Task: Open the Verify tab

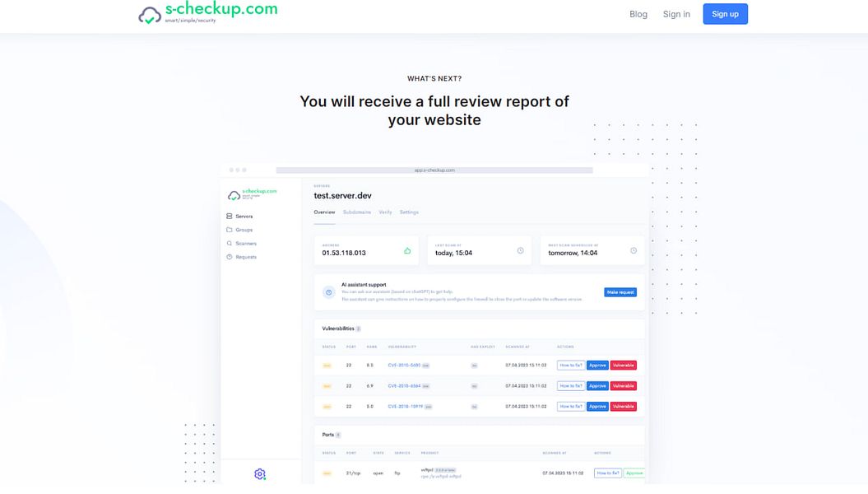Action: (385, 212)
